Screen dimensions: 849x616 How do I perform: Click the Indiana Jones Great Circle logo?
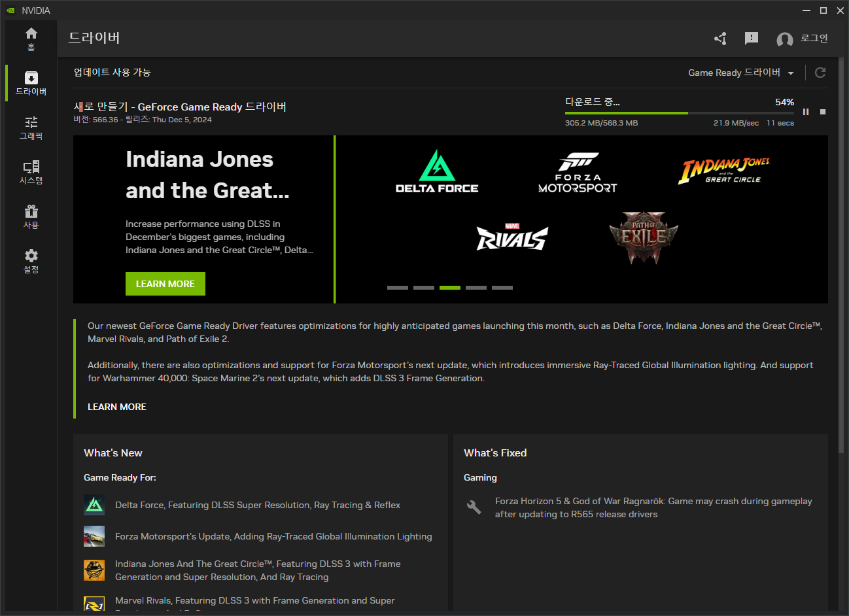coord(724,171)
